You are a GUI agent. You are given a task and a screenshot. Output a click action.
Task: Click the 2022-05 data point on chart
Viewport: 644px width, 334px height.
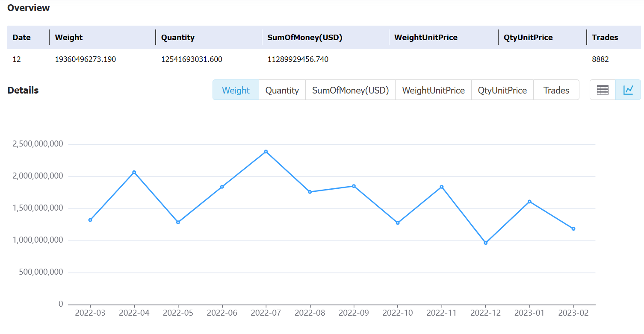178,222
